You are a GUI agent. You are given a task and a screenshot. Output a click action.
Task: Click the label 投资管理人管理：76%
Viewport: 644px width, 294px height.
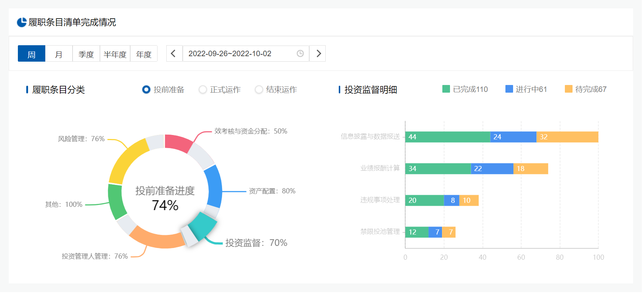[95, 256]
